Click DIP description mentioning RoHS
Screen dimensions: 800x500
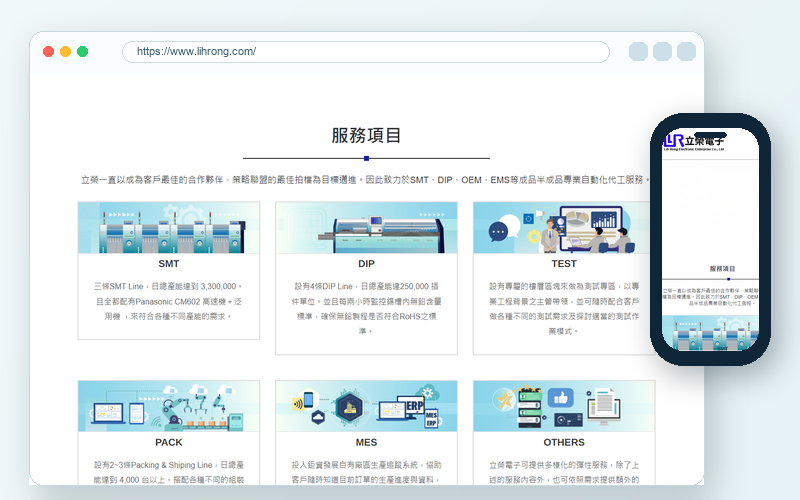pyautogui.click(x=366, y=309)
